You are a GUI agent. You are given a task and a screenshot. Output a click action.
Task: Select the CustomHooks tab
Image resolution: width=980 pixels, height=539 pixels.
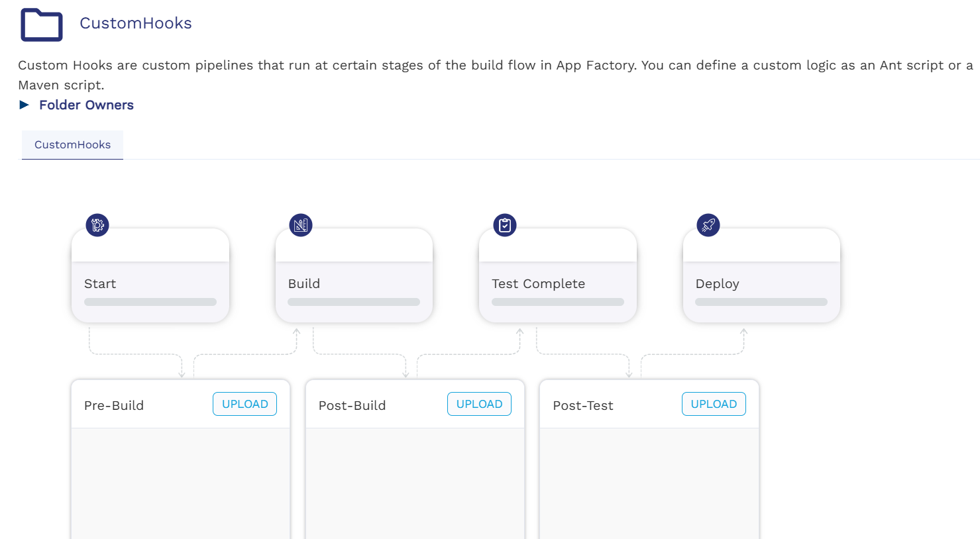click(x=72, y=145)
